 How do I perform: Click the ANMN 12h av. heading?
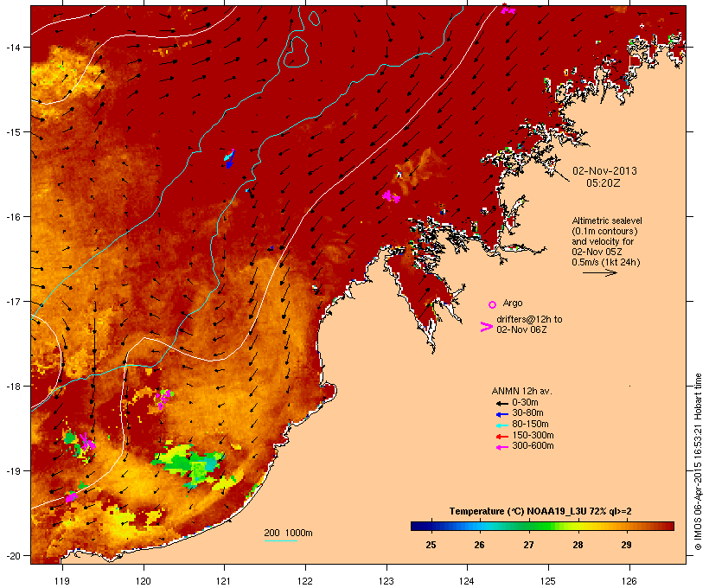pyautogui.click(x=521, y=391)
